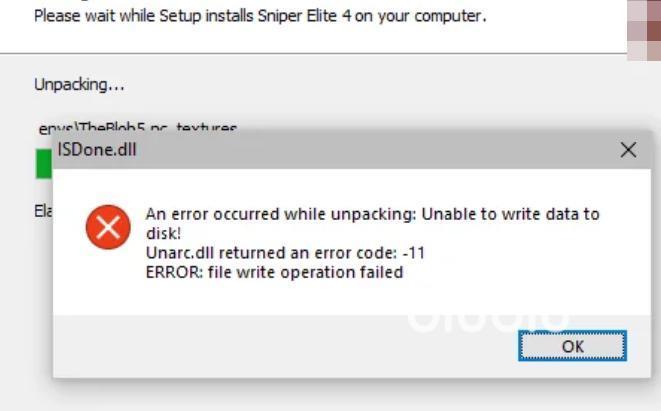Click the OK button in error dialog
661x411 pixels.
(572, 346)
